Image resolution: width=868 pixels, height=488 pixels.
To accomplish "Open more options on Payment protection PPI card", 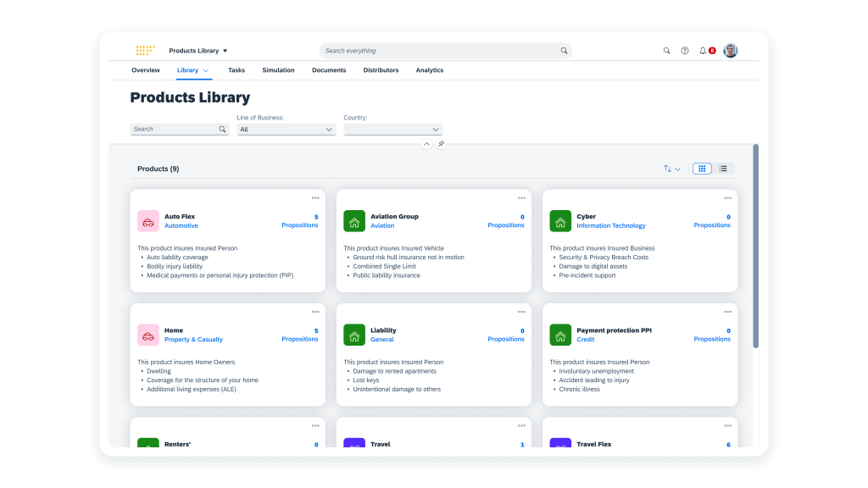I will [x=727, y=312].
